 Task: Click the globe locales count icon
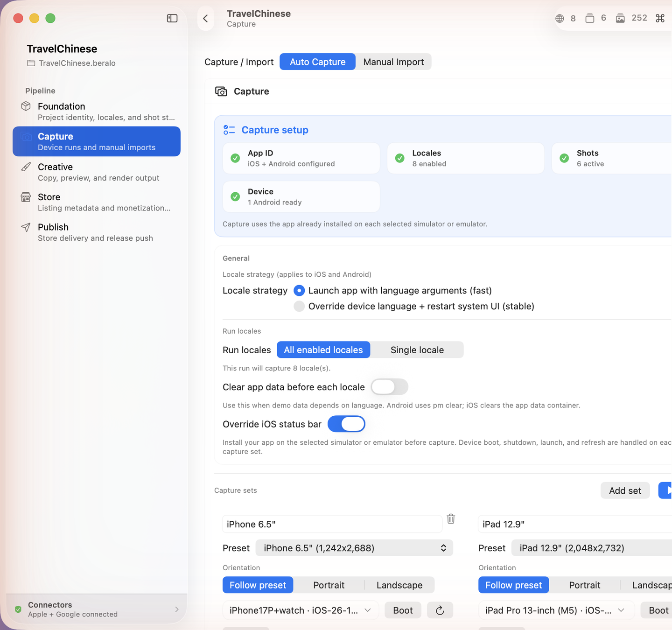click(x=560, y=19)
